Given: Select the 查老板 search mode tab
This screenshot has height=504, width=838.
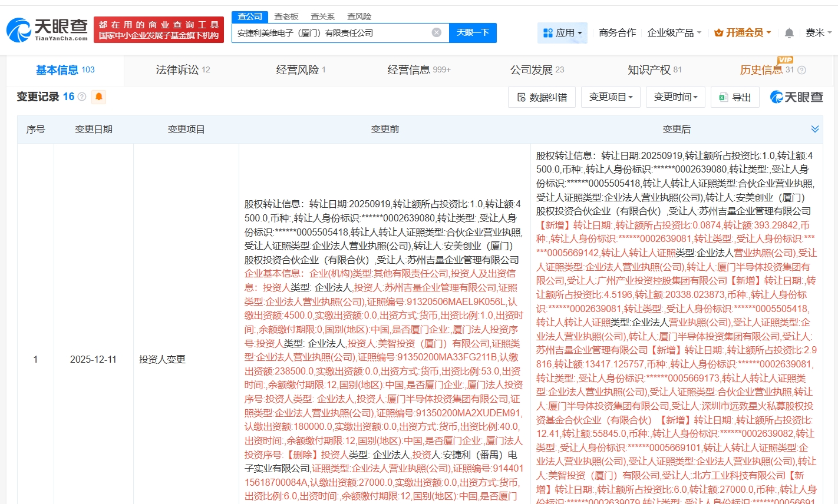Looking at the screenshot, I should 286,16.
